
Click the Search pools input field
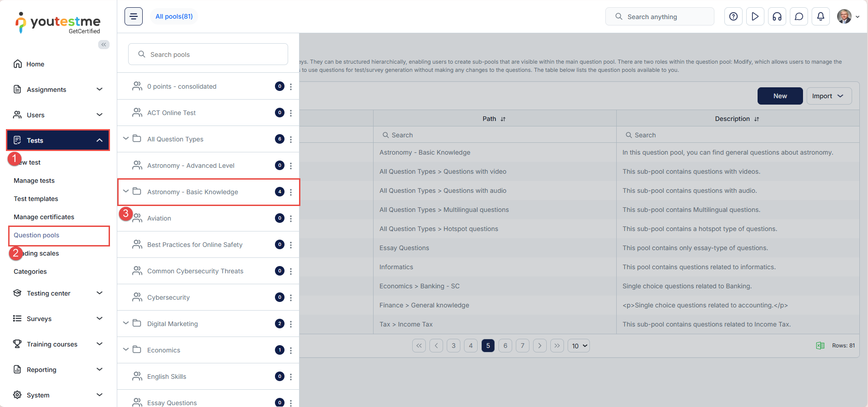pos(208,55)
